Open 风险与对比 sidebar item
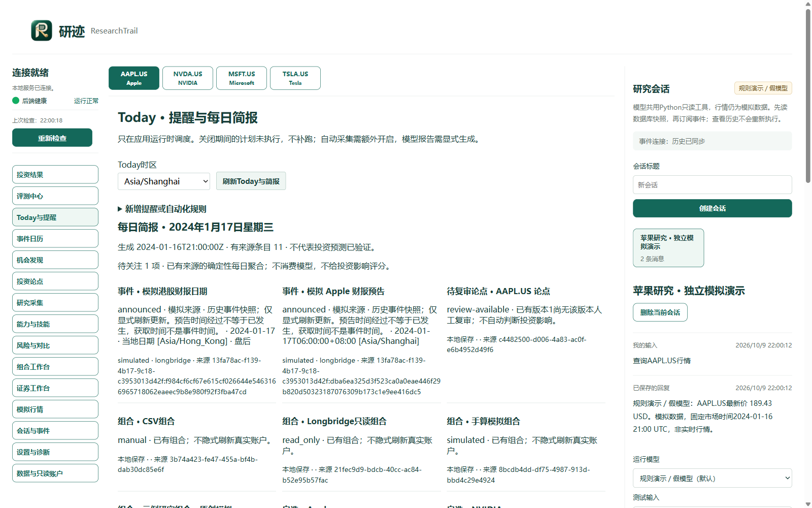The height and width of the screenshot is (508, 812). tap(55, 345)
